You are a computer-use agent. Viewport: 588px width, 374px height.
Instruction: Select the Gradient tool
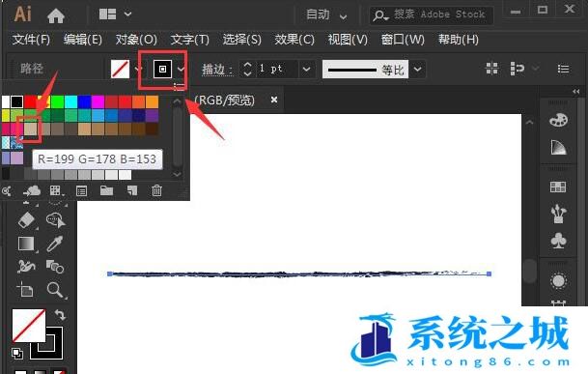[x=26, y=244]
